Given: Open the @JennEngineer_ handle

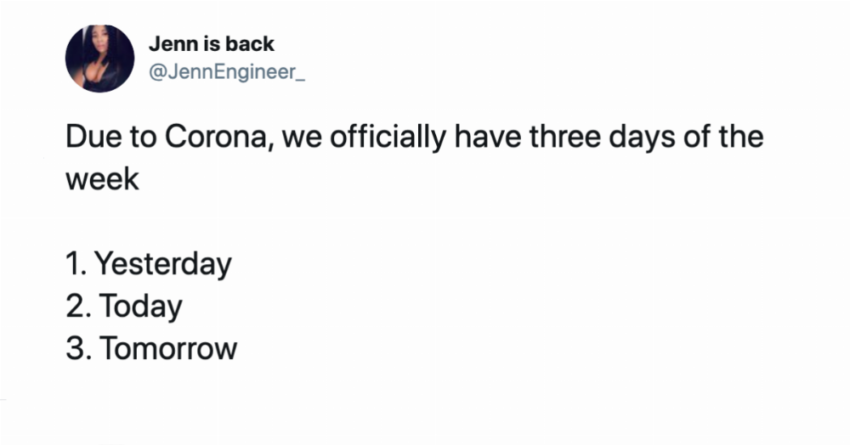Looking at the screenshot, I should [227, 72].
